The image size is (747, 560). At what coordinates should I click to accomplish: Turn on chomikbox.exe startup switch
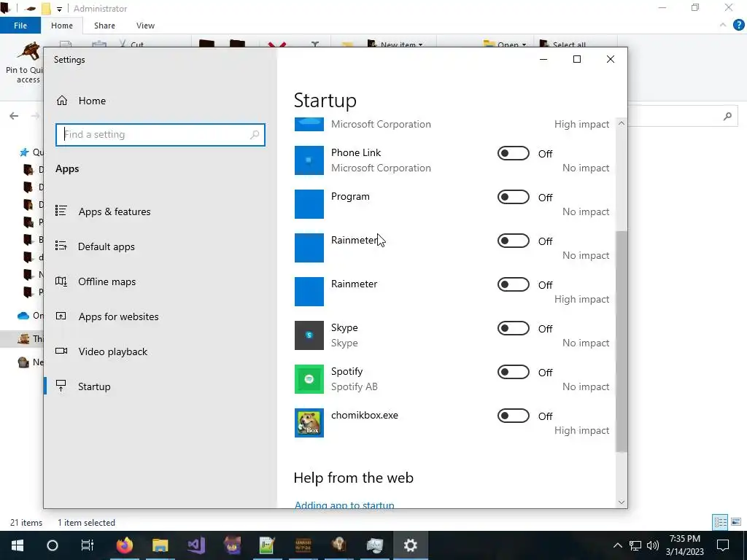point(513,416)
